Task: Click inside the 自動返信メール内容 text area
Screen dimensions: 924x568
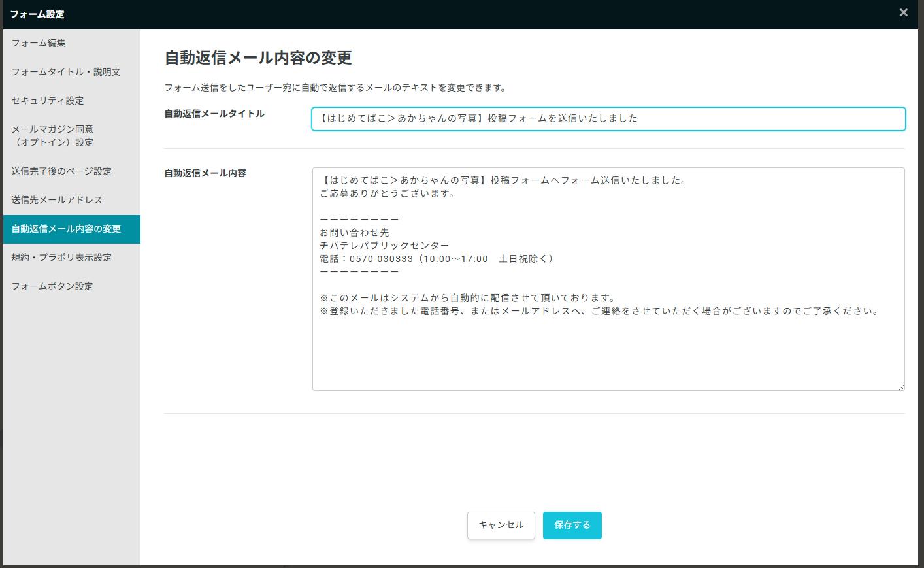Action: pyautogui.click(x=608, y=346)
